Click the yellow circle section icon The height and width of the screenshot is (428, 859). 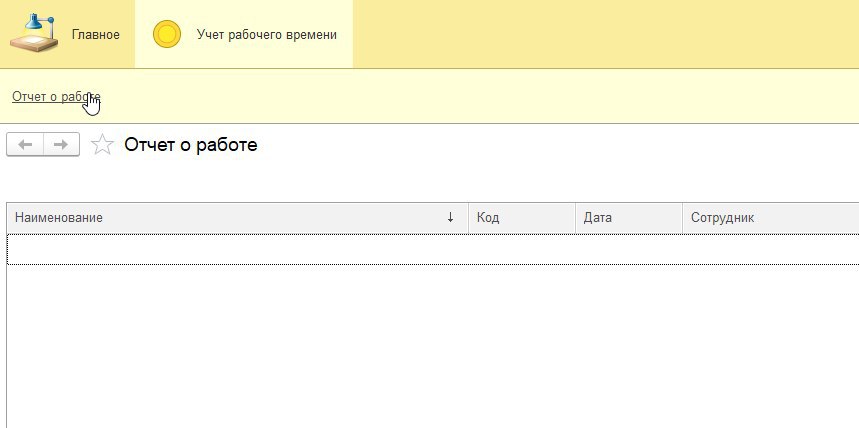[167, 34]
